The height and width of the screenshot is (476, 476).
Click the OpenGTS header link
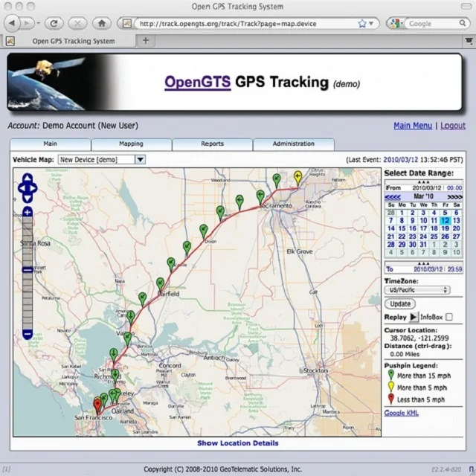click(198, 82)
